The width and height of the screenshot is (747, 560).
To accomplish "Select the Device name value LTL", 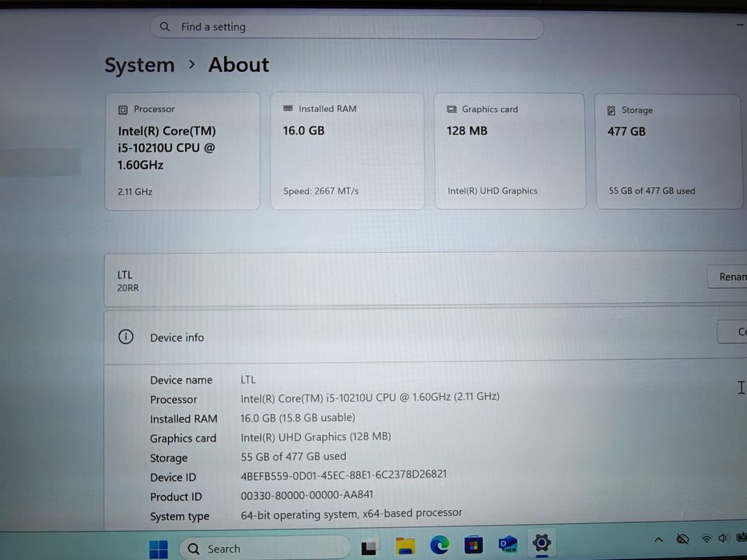I will click(248, 379).
